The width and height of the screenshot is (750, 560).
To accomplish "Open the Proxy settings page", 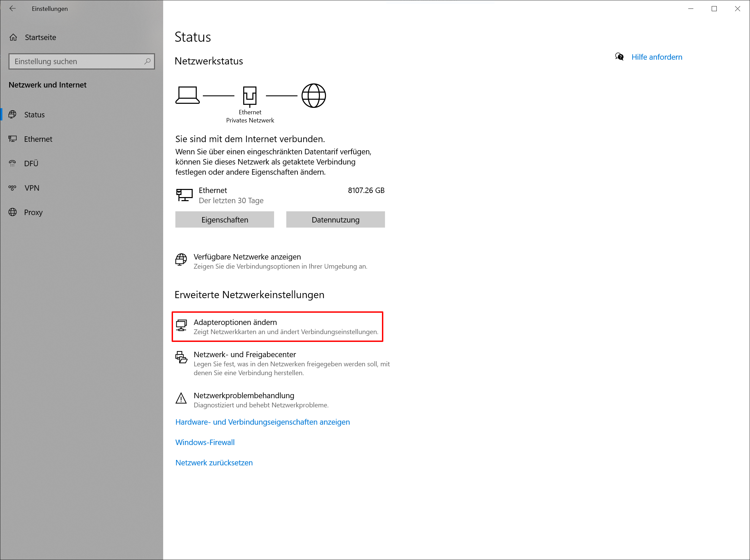I will point(33,212).
